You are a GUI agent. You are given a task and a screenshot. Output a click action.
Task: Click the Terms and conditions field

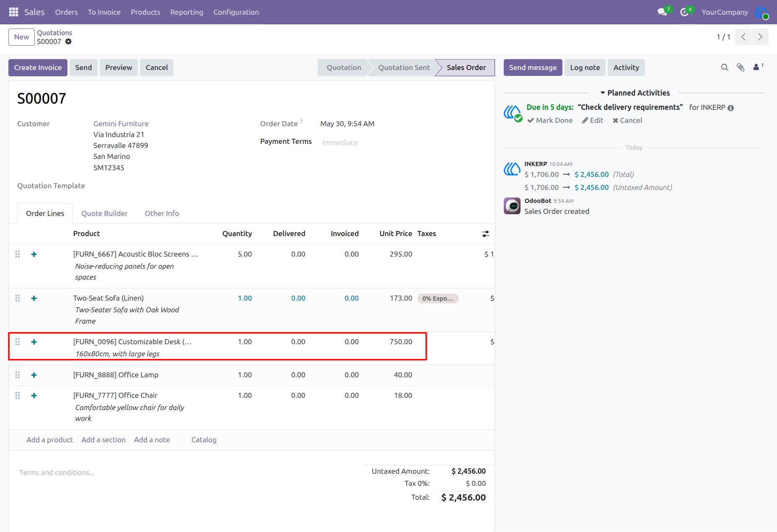tap(184, 472)
